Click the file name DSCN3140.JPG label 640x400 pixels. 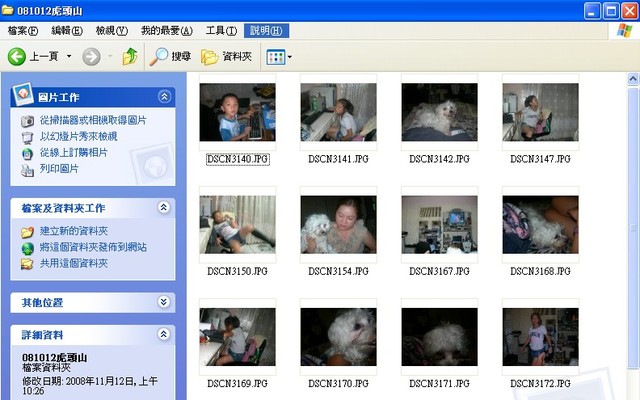point(238,159)
